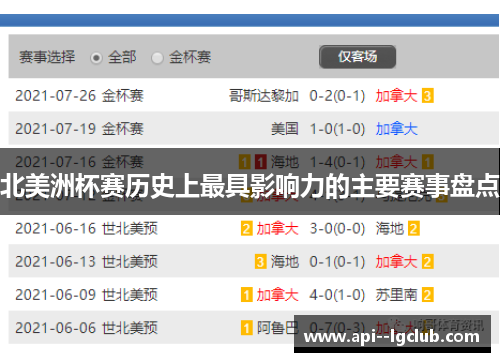Click yellow card badge 1 before 阿鲁巴
Image resolution: width=500 pixels, height=362 pixels.
[x=247, y=328]
